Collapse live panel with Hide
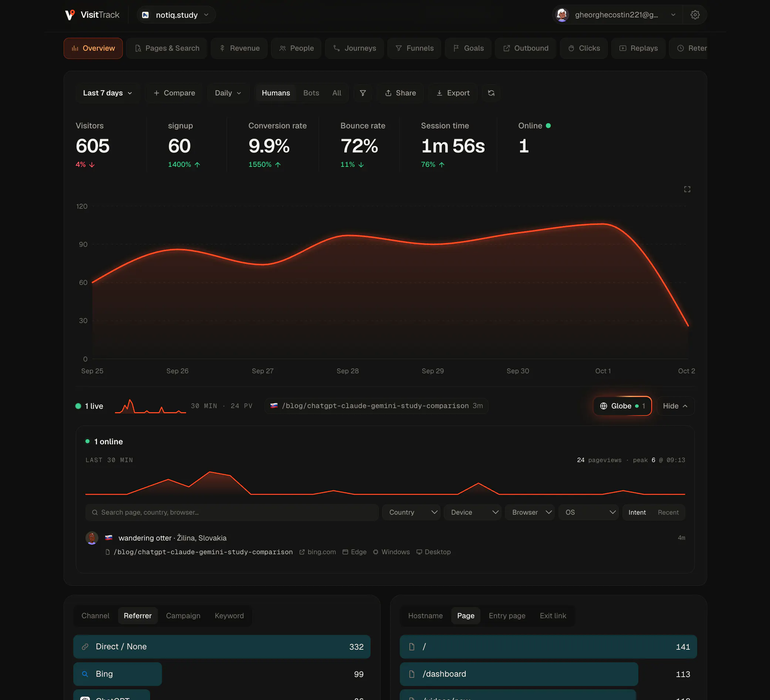Screen dimensions: 770x700 click(x=675, y=406)
